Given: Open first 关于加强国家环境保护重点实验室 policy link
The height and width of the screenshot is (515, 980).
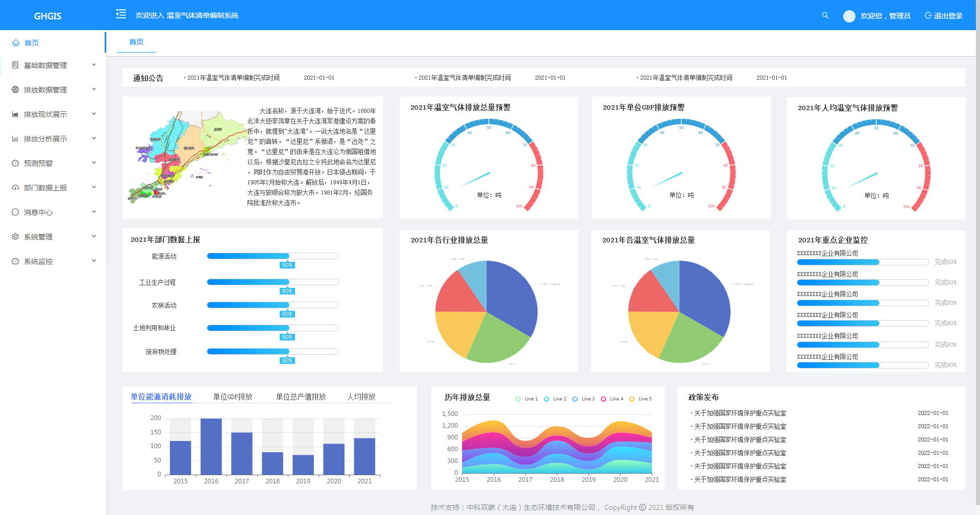Looking at the screenshot, I should 740,413.
